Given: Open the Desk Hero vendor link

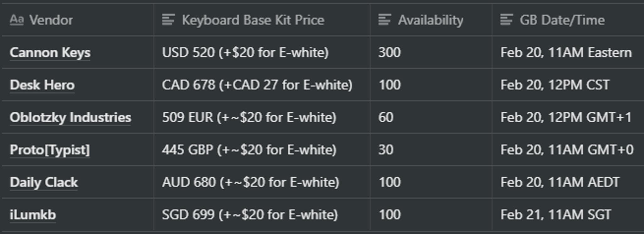Looking at the screenshot, I should (x=42, y=85).
